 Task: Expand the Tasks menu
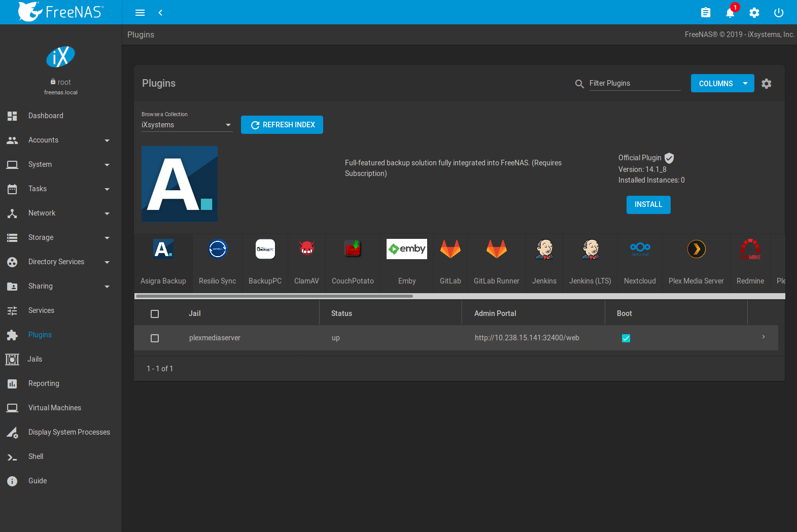61,189
